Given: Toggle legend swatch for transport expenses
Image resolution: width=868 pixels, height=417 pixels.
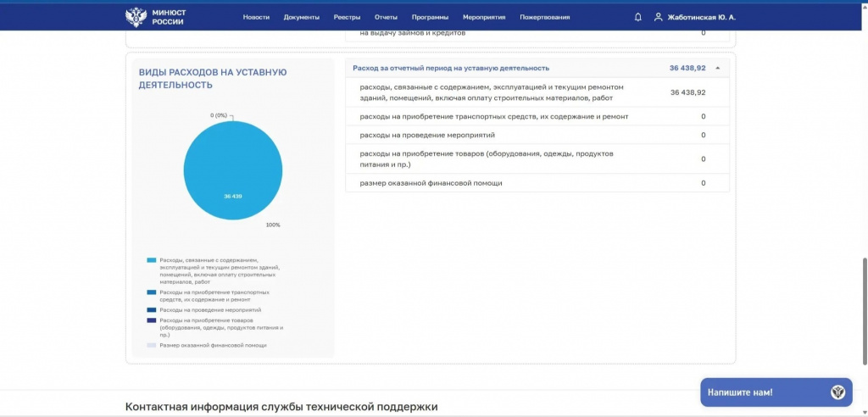Looking at the screenshot, I should pos(151,292).
